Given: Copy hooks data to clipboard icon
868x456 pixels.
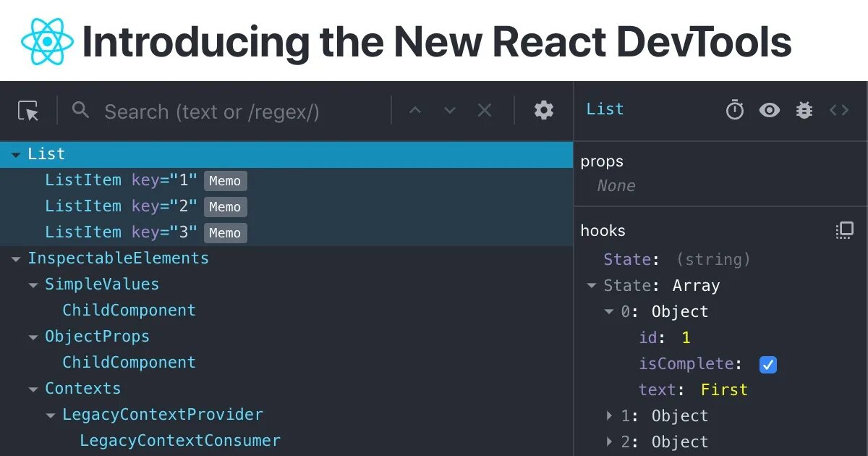Looking at the screenshot, I should [x=845, y=231].
